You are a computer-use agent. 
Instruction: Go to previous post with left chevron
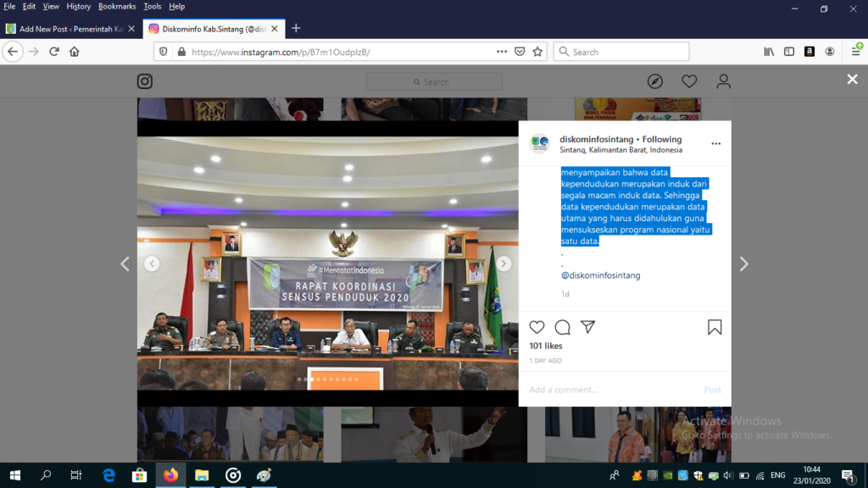tap(125, 264)
